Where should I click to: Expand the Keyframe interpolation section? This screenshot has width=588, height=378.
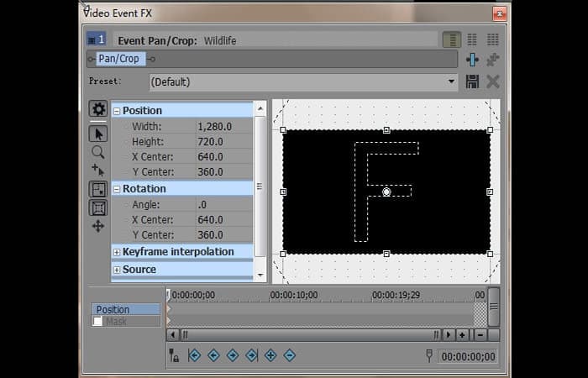[117, 252]
